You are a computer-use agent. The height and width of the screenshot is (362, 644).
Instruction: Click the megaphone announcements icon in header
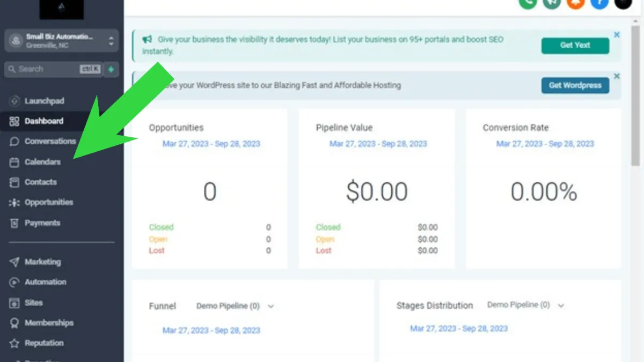tap(551, 3)
